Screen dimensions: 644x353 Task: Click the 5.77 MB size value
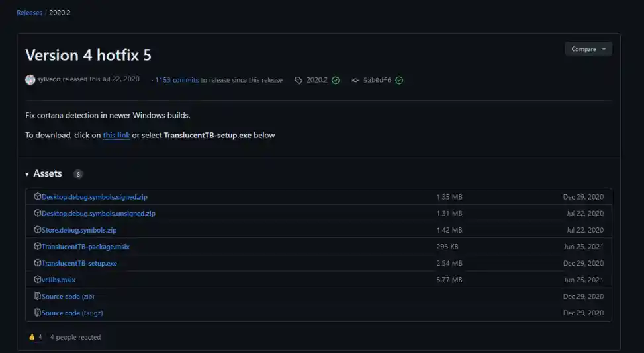pos(449,280)
